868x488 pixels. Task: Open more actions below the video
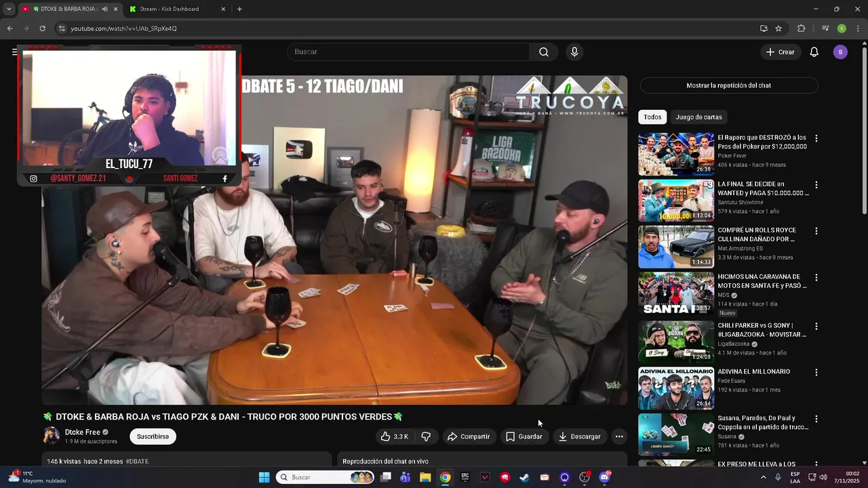619,436
